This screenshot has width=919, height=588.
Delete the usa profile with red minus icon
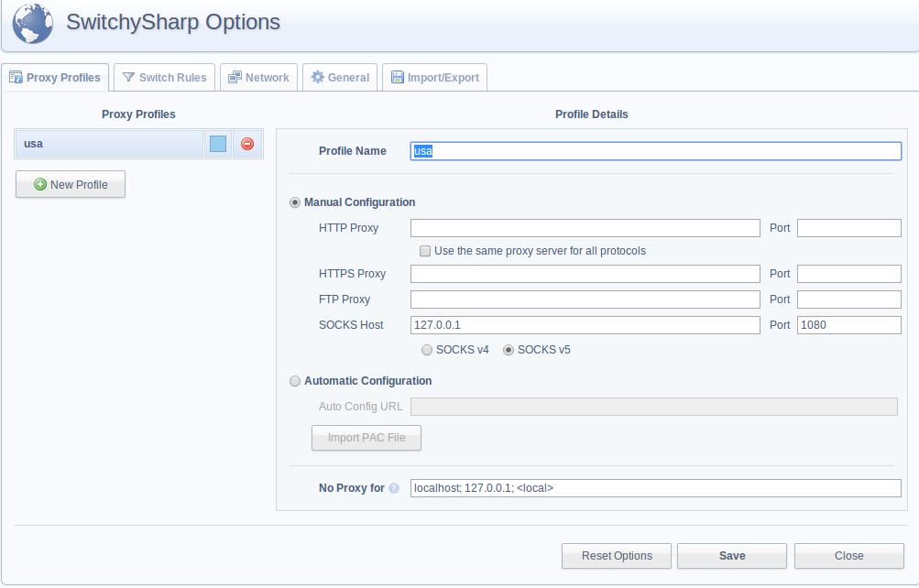point(247,144)
